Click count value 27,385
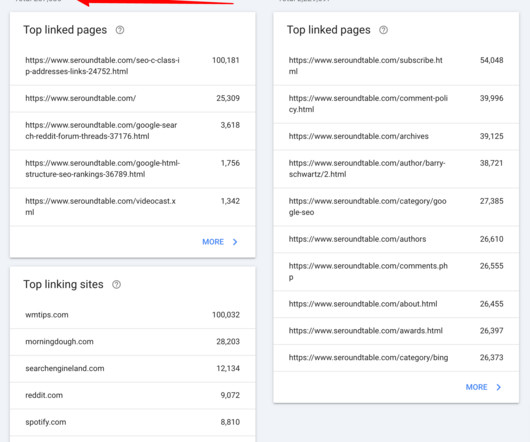Viewport: 530px width, 442px height. tap(492, 201)
